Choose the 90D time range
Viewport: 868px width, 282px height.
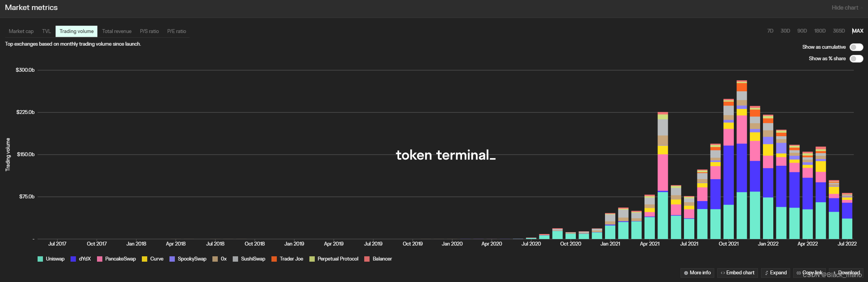tap(802, 31)
